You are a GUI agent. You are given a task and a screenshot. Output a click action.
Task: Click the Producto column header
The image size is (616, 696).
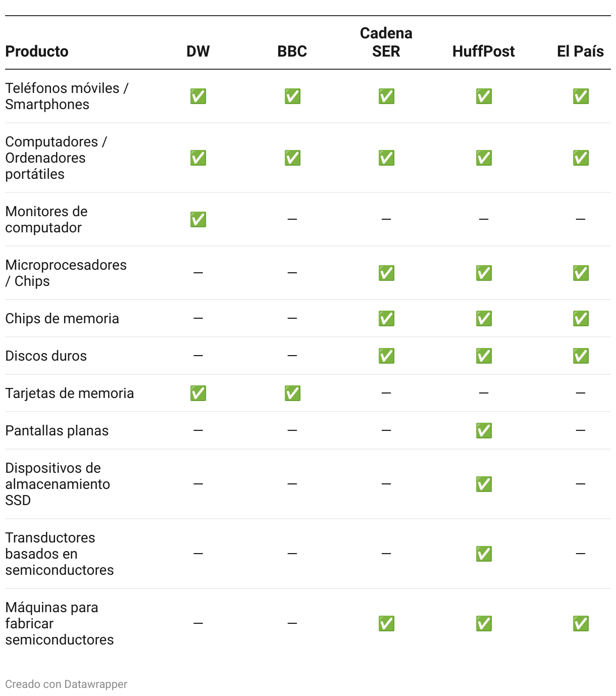click(x=37, y=51)
